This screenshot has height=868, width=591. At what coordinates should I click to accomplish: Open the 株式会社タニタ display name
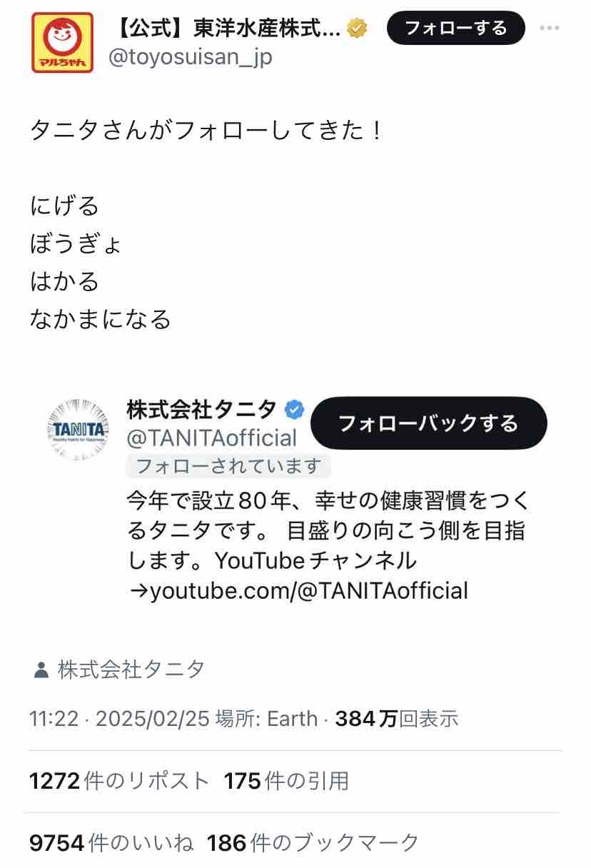click(201, 410)
